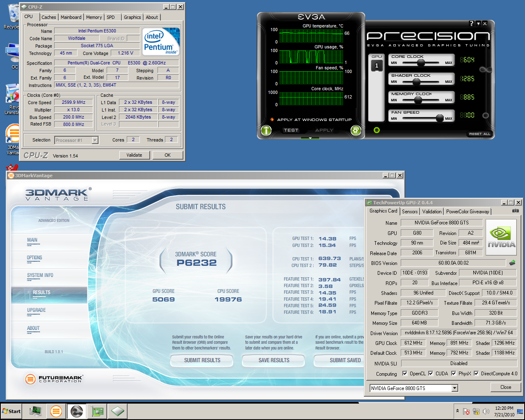The height and width of the screenshot is (420, 525).
Task: Click the Shader Clock slider knob
Action: click(416, 82)
